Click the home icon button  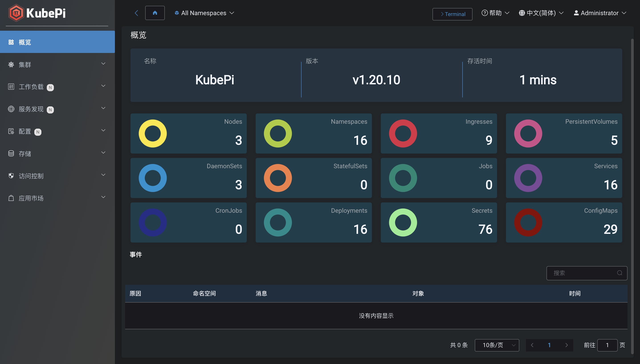[x=155, y=13]
